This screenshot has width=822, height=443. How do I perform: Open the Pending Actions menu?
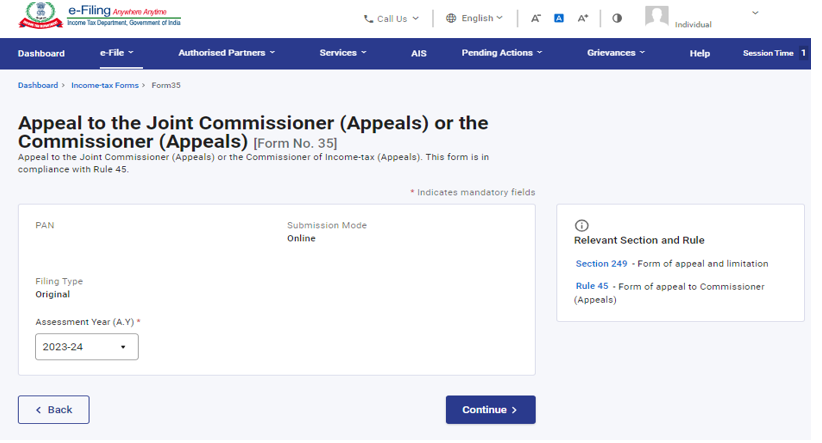[502, 53]
